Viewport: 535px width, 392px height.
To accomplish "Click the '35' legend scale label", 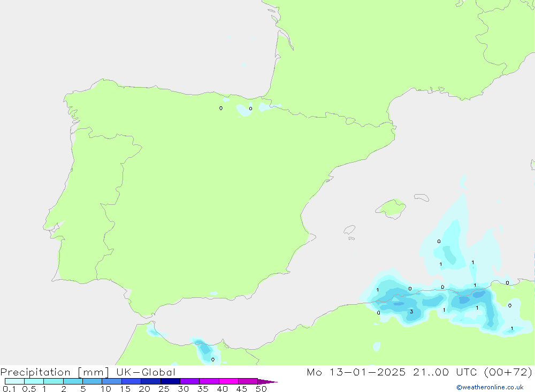I will pos(203,389).
